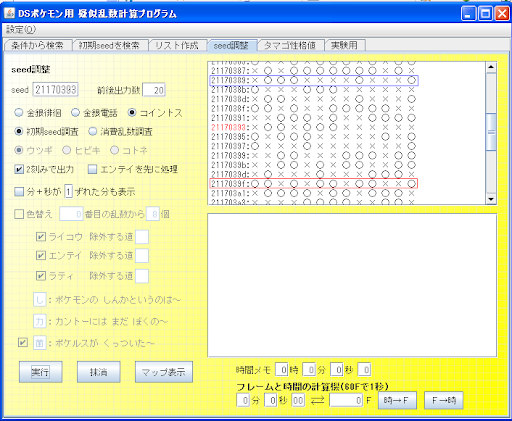
Task: Click the 番目の乱数から start field showing 0
Action: (x=71, y=214)
